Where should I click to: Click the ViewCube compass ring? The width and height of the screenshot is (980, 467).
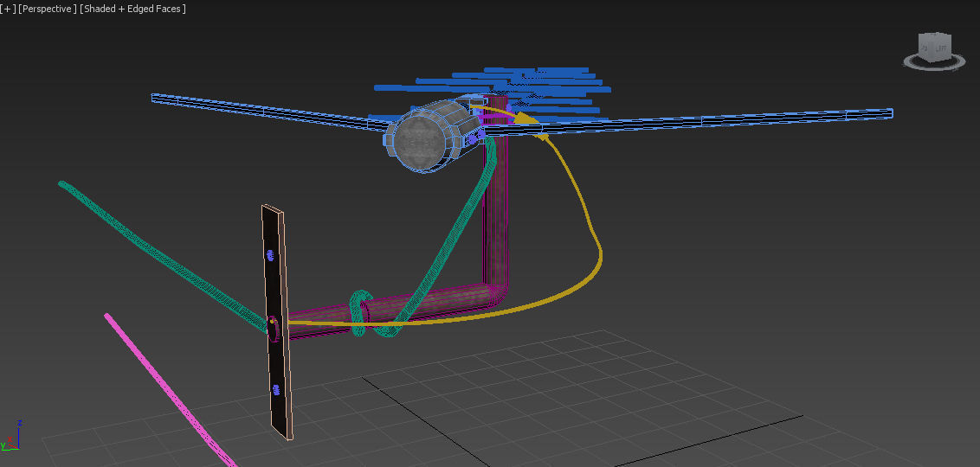(x=934, y=61)
